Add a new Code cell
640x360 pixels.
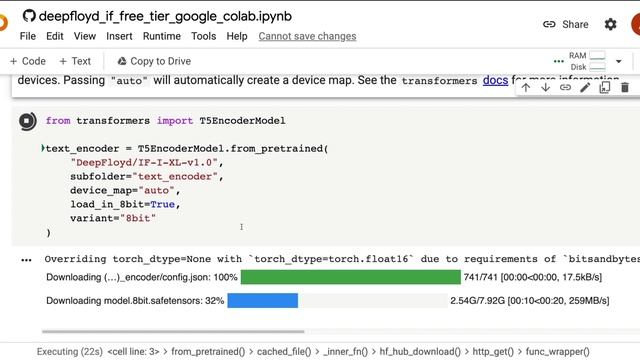[x=27, y=61]
